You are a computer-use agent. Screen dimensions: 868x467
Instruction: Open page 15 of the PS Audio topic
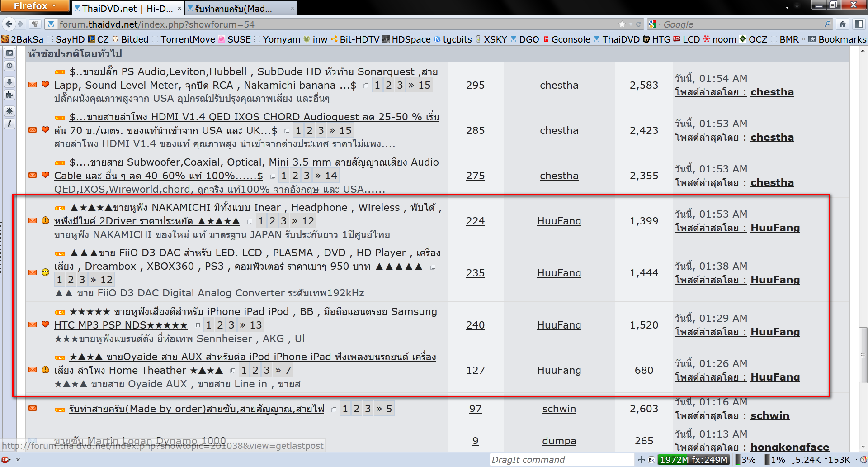(425, 85)
